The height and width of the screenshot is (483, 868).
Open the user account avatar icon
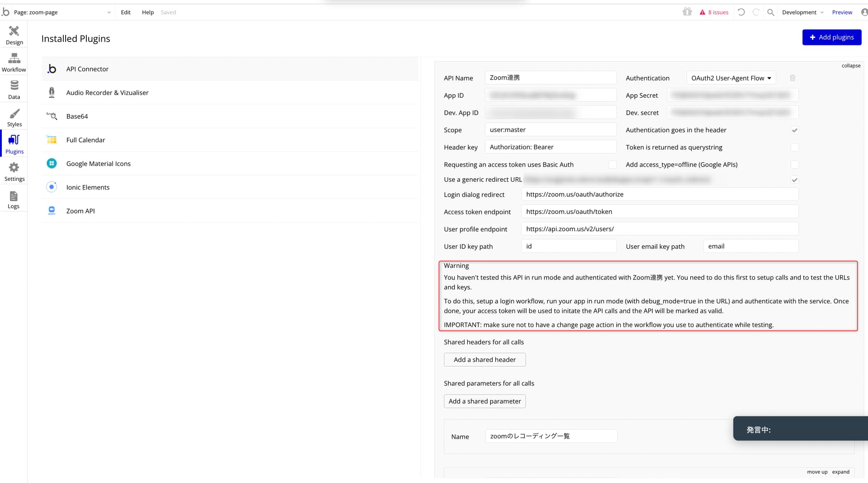(x=864, y=12)
